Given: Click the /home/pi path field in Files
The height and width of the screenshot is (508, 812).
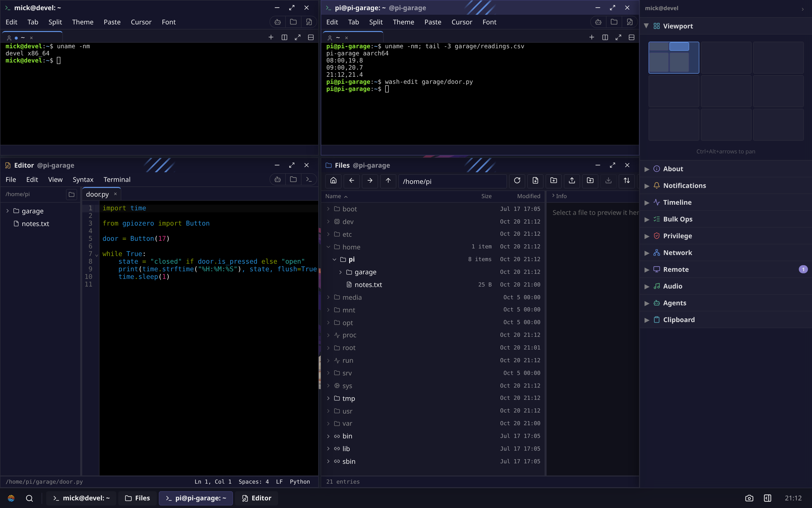Looking at the screenshot, I should [x=452, y=181].
